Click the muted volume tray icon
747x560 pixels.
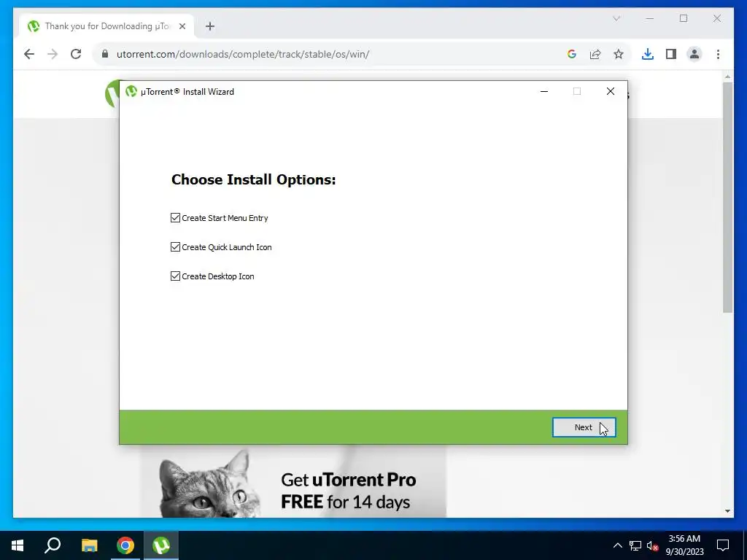652,545
